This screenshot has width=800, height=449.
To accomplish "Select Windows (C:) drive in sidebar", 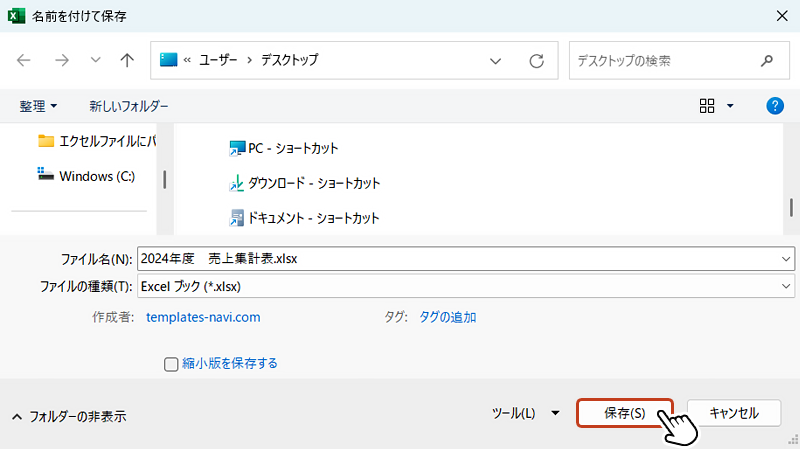I will [86, 176].
